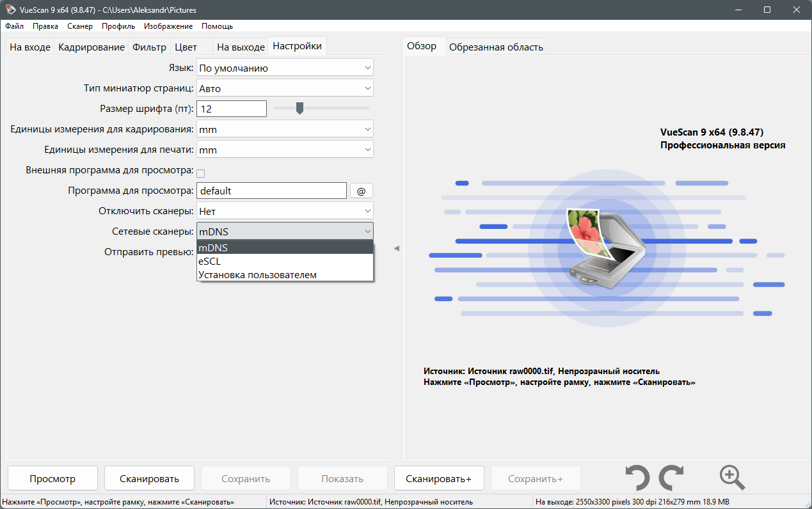Click the Отправить превью label
This screenshot has width=812, height=509.
(x=149, y=251)
